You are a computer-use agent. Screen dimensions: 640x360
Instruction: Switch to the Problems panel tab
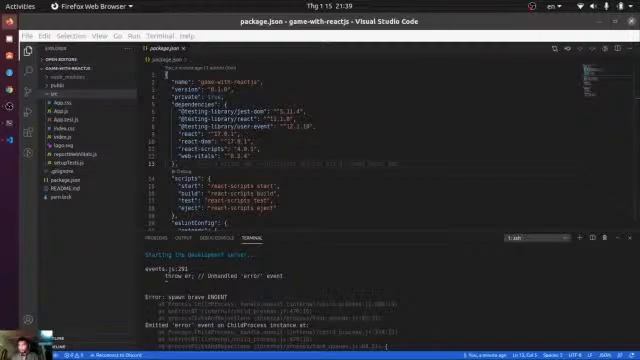(x=156, y=238)
